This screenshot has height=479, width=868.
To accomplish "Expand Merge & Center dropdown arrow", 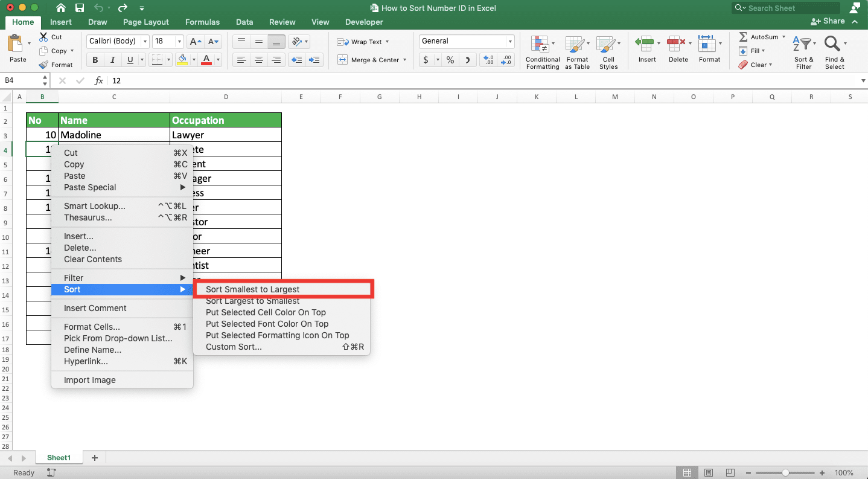I will point(404,60).
